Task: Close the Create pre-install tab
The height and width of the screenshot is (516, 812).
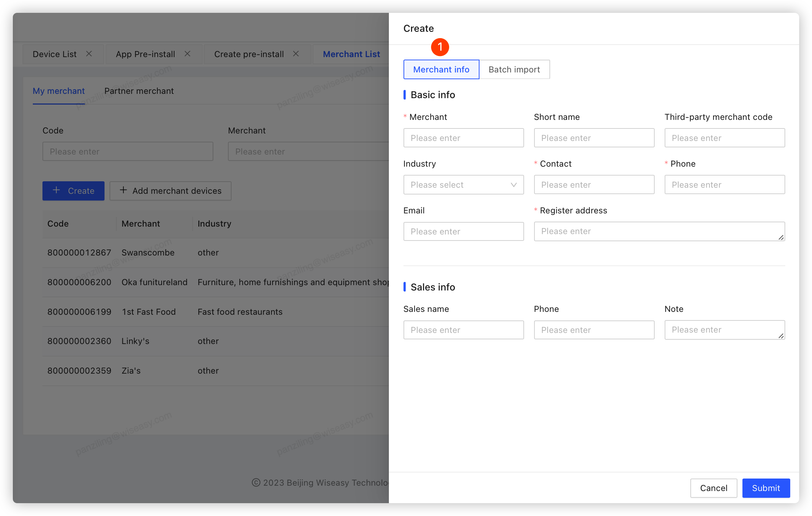Action: pyautogui.click(x=296, y=54)
